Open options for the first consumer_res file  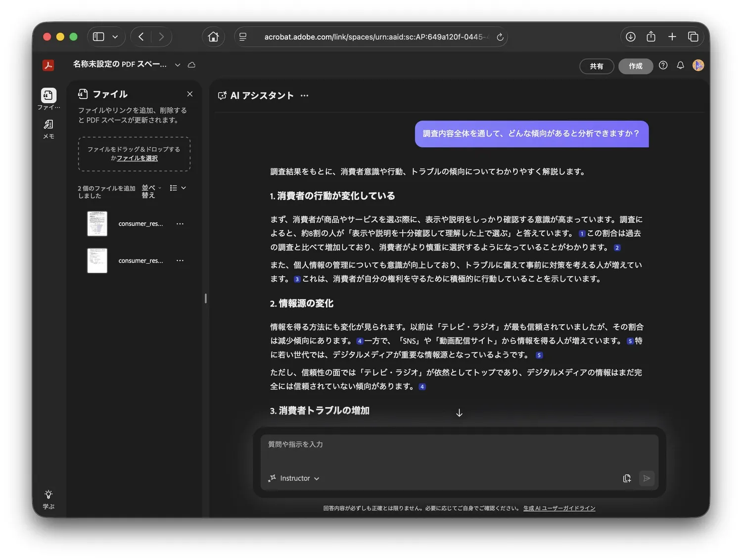click(x=180, y=224)
